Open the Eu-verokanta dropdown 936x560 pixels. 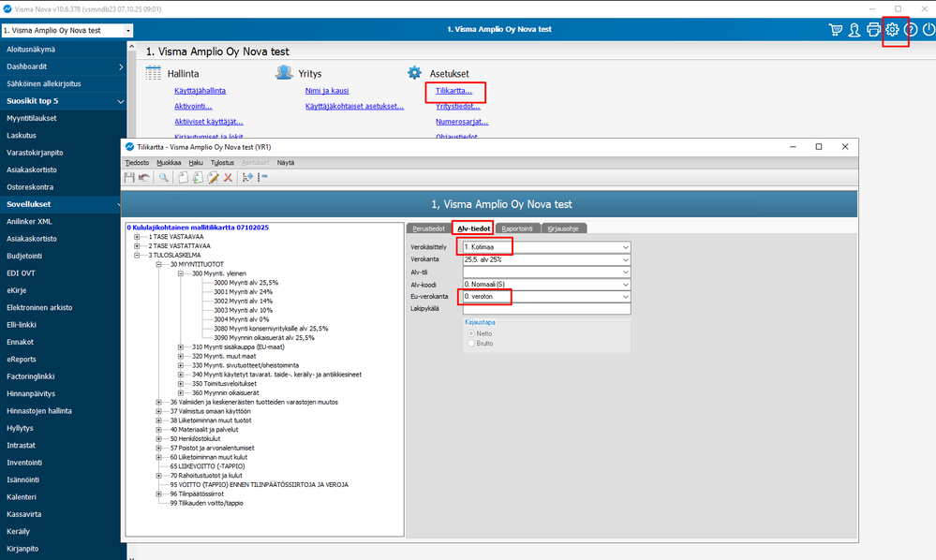tap(625, 297)
